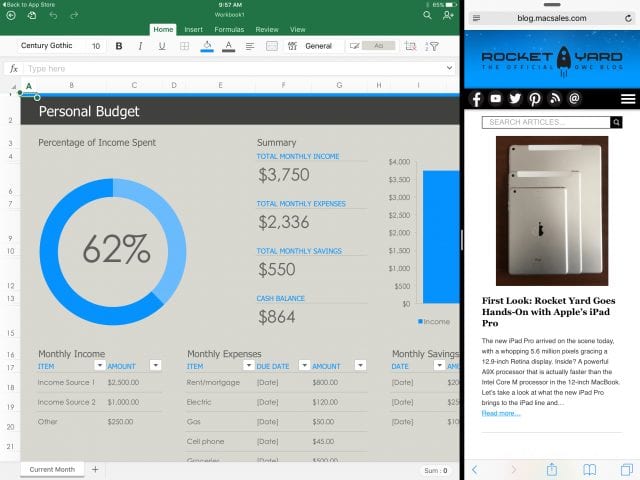640x480 pixels.
Task: Toggle italic text formatting
Action: point(140,46)
